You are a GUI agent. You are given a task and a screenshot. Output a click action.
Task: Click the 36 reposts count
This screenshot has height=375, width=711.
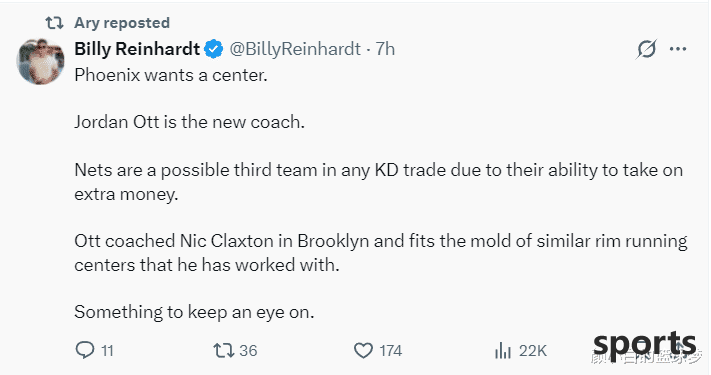point(248,351)
